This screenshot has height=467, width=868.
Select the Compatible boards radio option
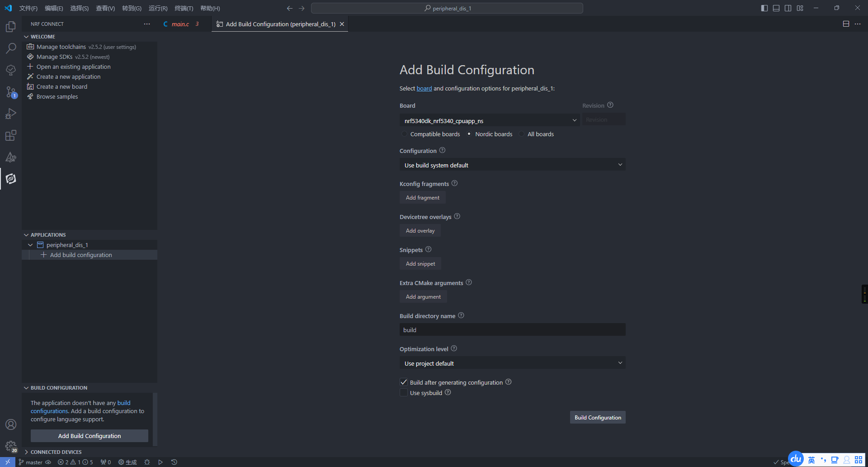click(x=404, y=134)
